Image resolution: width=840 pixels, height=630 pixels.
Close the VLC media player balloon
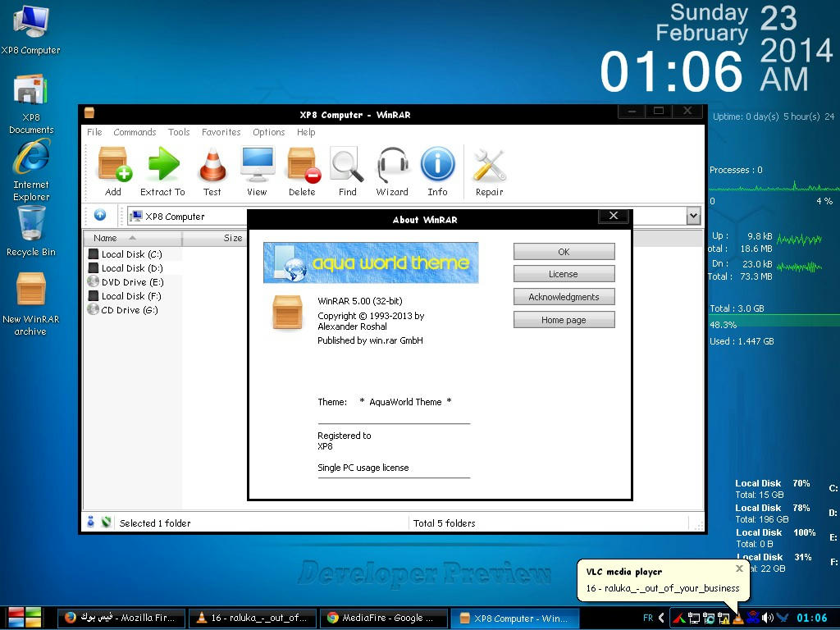[739, 568]
